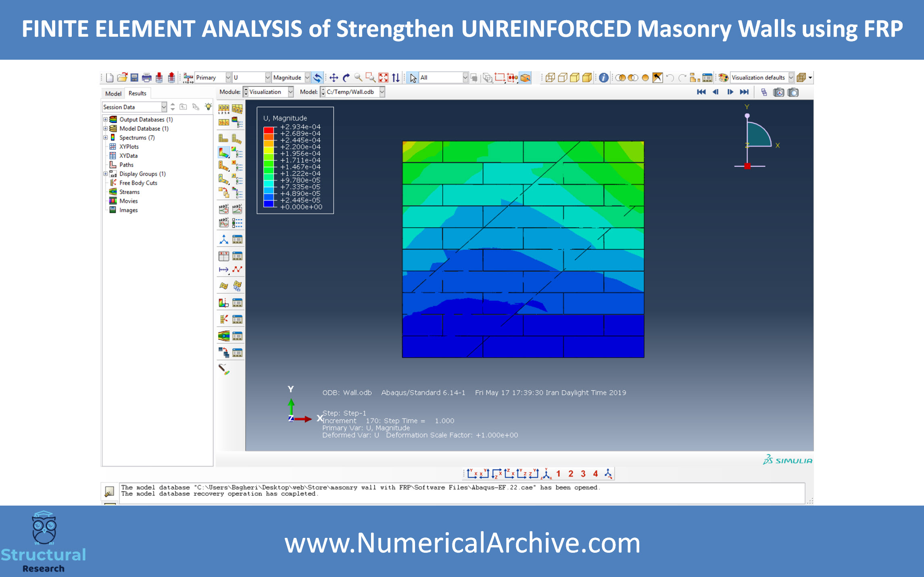Step to next frame
Screen dimensions: 924x577
(730, 92)
